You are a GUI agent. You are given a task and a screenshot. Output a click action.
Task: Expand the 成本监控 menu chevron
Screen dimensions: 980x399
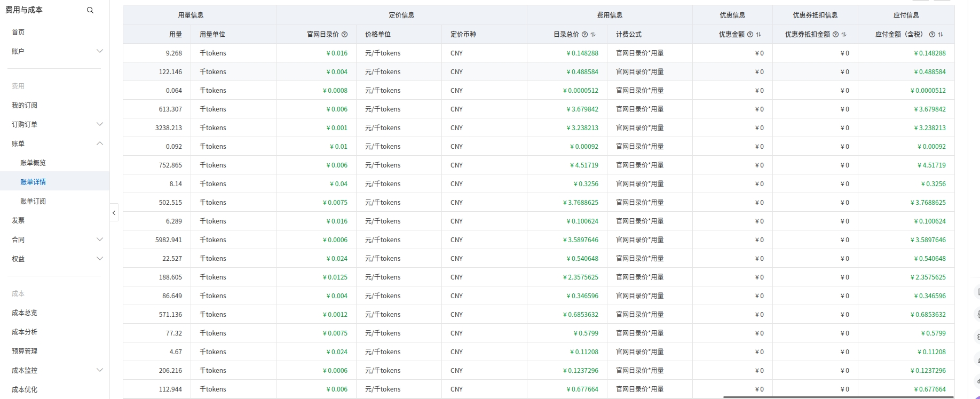click(x=100, y=370)
